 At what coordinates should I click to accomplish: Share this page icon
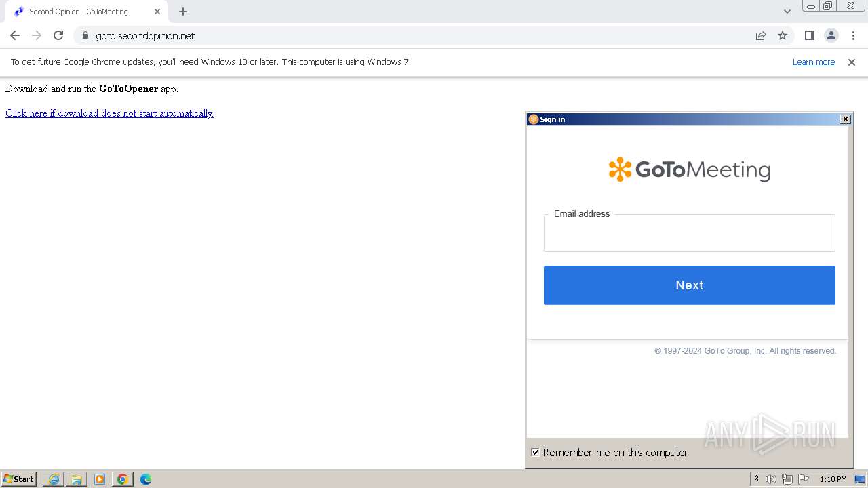[761, 35]
